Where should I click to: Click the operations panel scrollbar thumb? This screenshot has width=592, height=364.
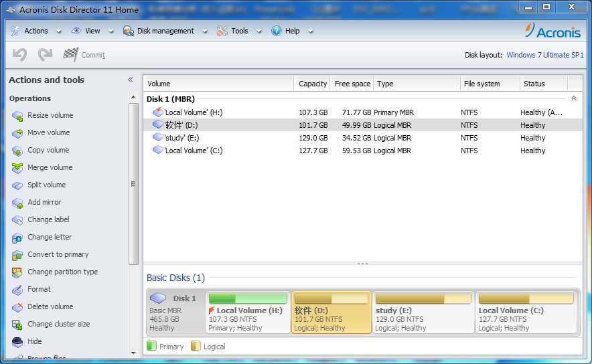coord(133,184)
